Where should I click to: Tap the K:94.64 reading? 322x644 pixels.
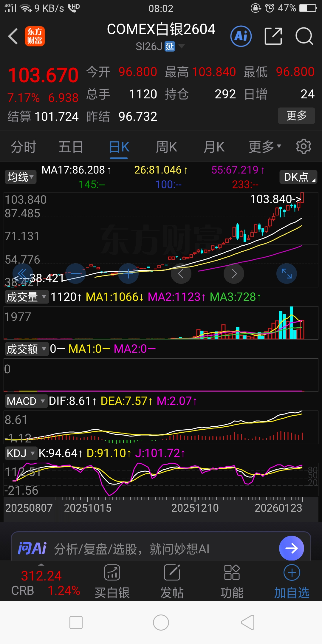point(61,453)
